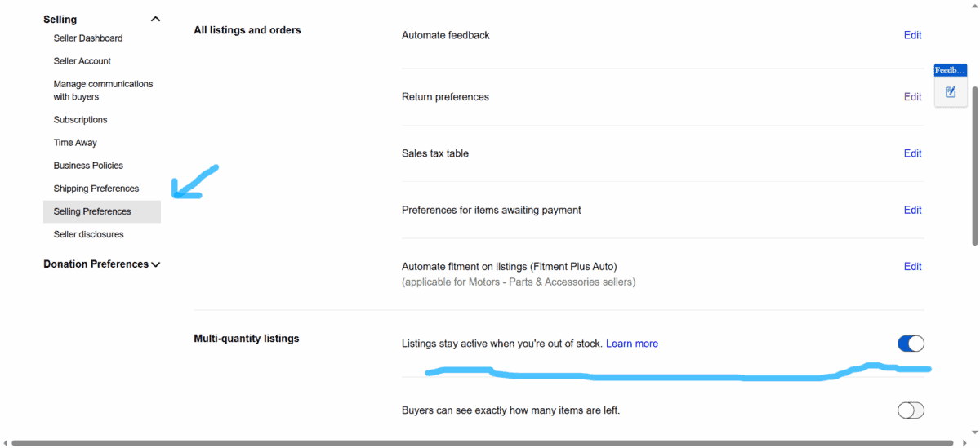Screen dimensions: 980x448
Task: Expand the Donation Preferences chevron
Action: [156, 264]
